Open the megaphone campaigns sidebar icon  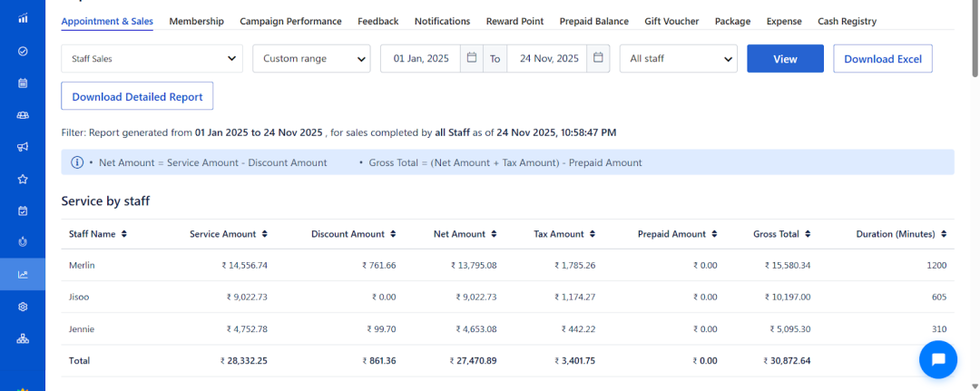[x=23, y=147]
